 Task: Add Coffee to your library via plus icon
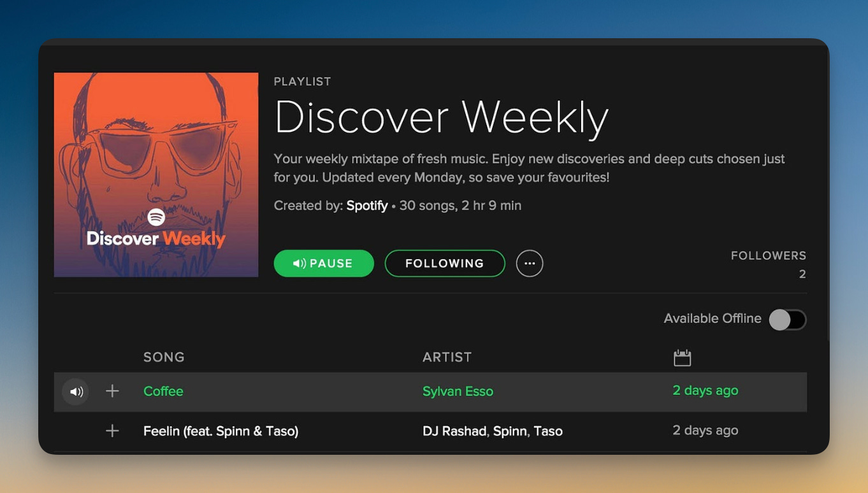tap(112, 391)
